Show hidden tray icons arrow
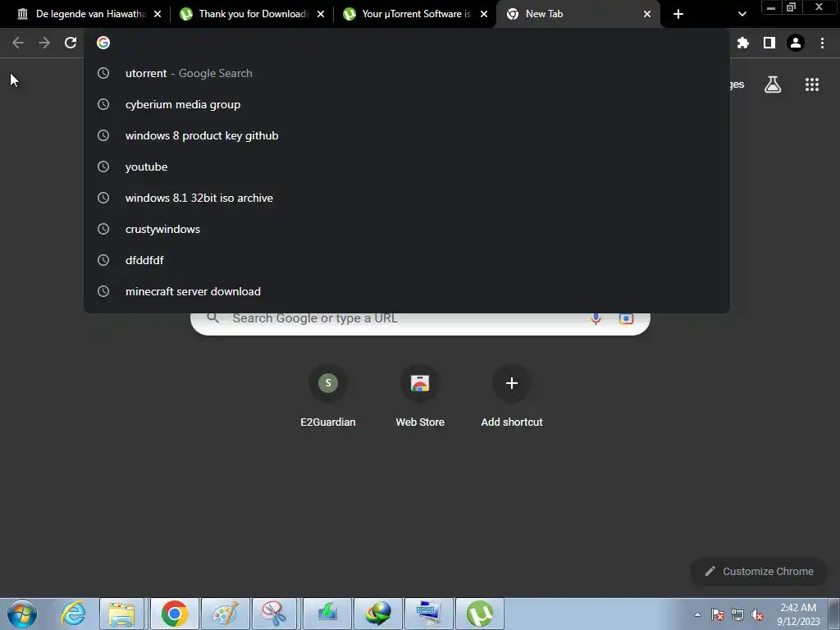 point(697,614)
